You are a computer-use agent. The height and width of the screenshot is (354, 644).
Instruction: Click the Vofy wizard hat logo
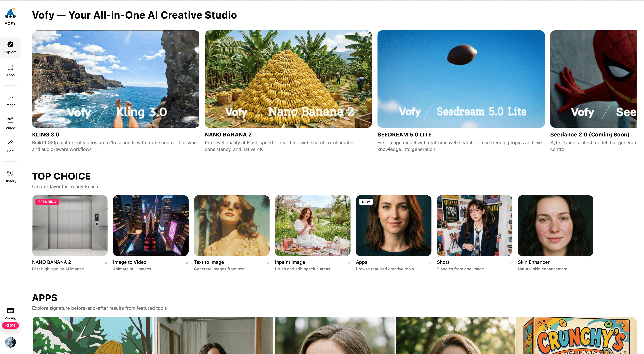point(10,14)
